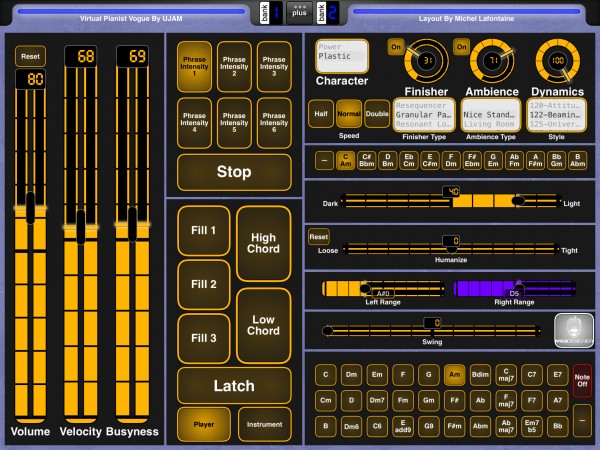Viewport: 600px width, 450px height.
Task: Open the Finisher Type list
Action: [424, 115]
